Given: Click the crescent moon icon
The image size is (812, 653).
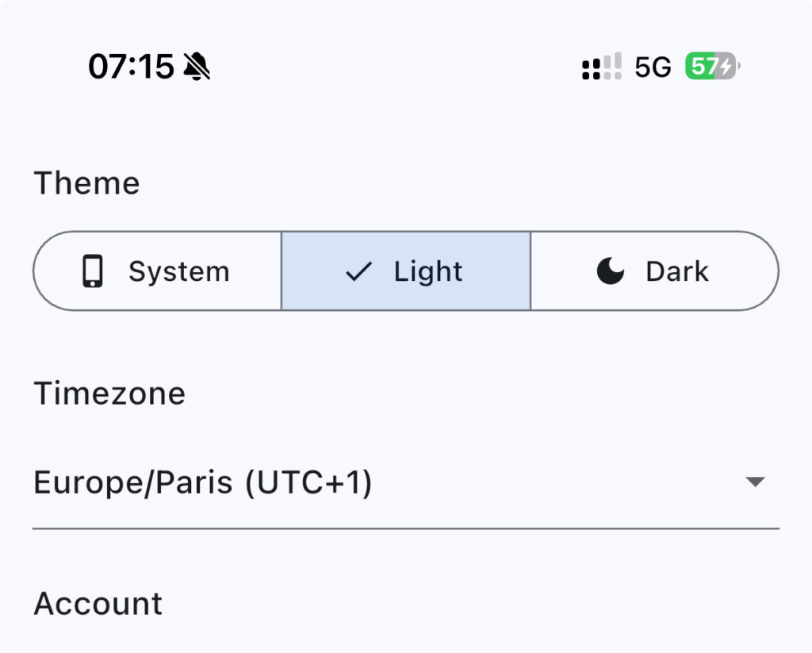Looking at the screenshot, I should tap(610, 271).
